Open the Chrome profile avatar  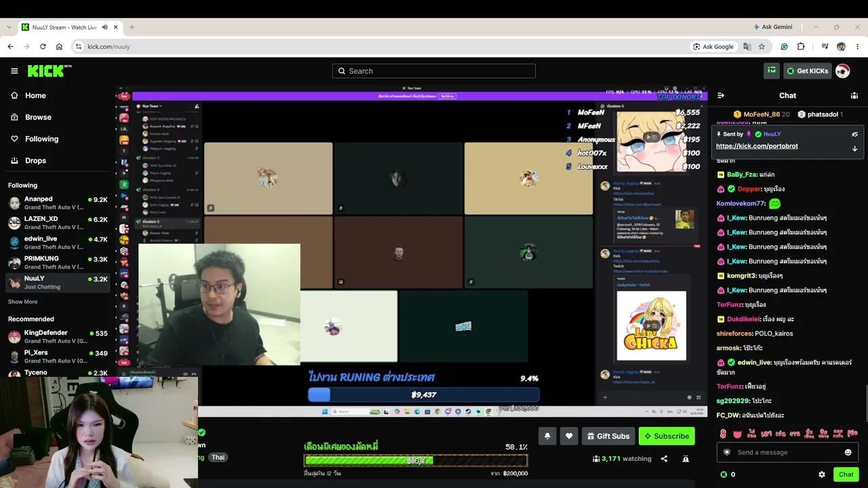[x=841, y=47]
